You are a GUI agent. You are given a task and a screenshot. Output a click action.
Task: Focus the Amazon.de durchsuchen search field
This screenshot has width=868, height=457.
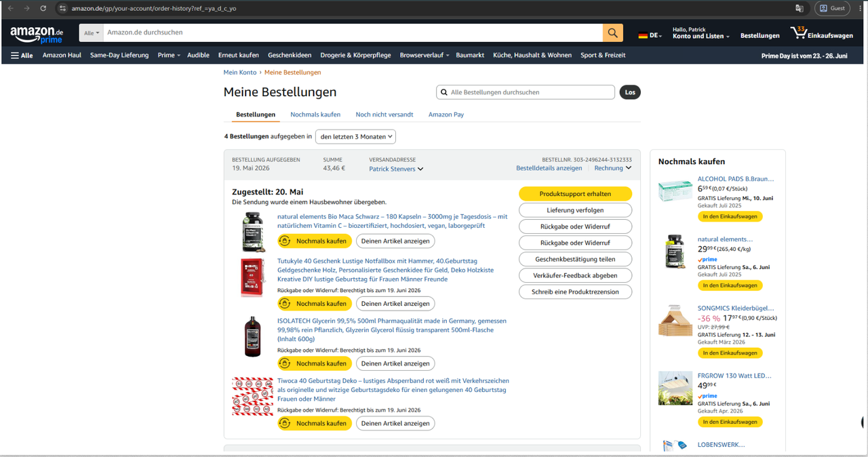[x=353, y=33]
